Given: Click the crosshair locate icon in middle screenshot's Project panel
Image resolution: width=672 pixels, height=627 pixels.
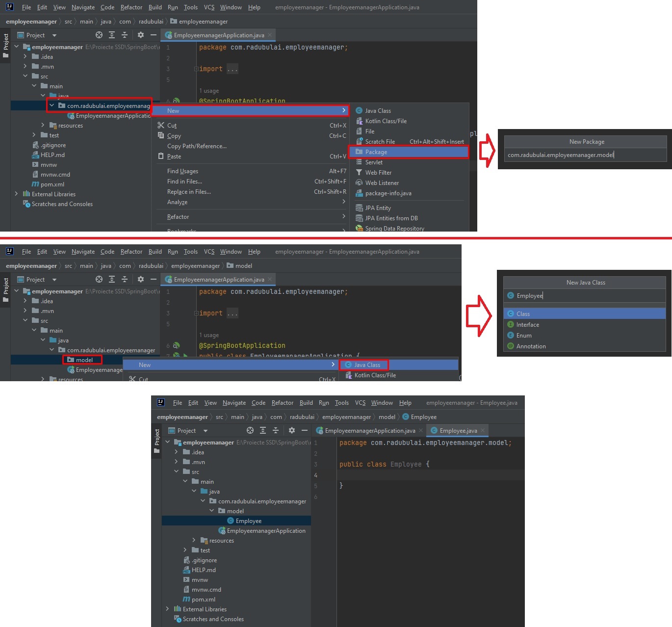Looking at the screenshot, I should tap(99, 279).
